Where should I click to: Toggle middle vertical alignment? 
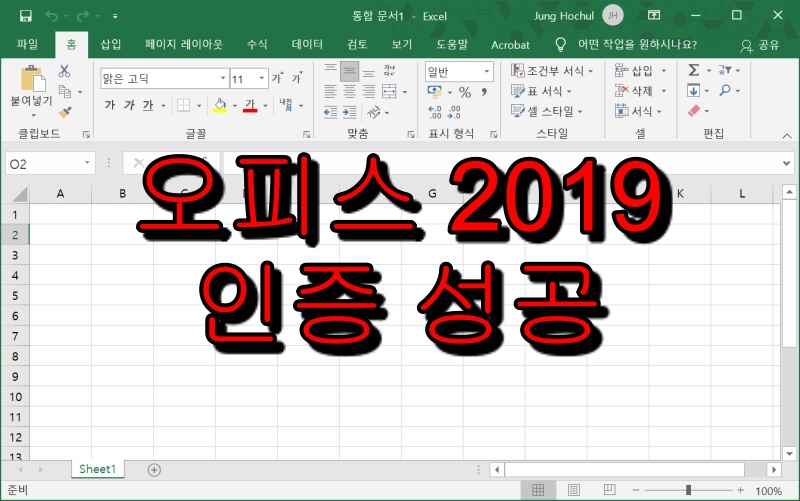tap(349, 71)
